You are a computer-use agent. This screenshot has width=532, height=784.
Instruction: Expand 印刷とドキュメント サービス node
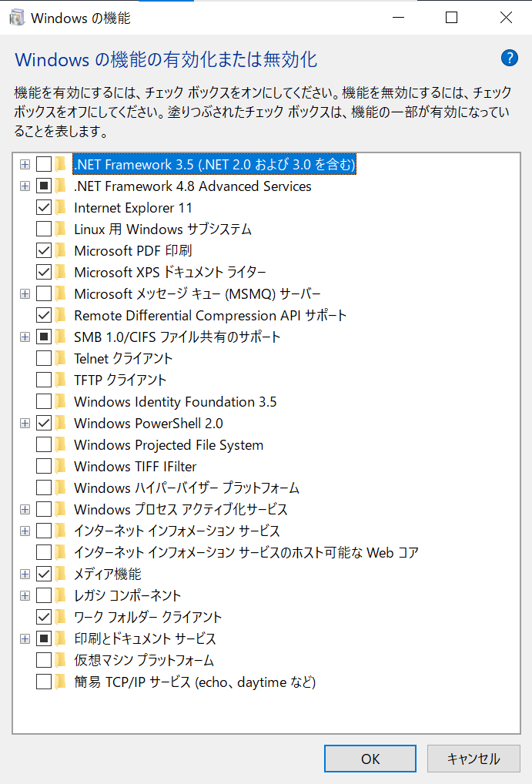point(25,638)
